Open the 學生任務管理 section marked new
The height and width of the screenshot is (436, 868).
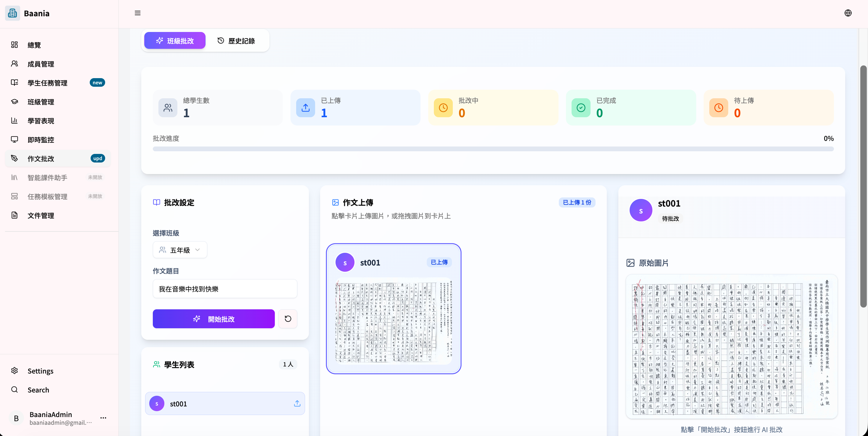[x=47, y=83]
